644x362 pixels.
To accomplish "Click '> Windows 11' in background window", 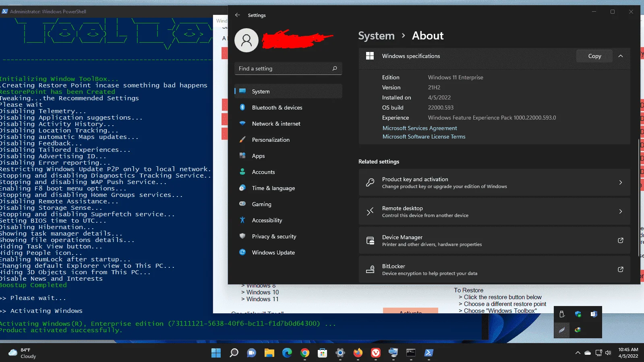I will [x=260, y=299].
